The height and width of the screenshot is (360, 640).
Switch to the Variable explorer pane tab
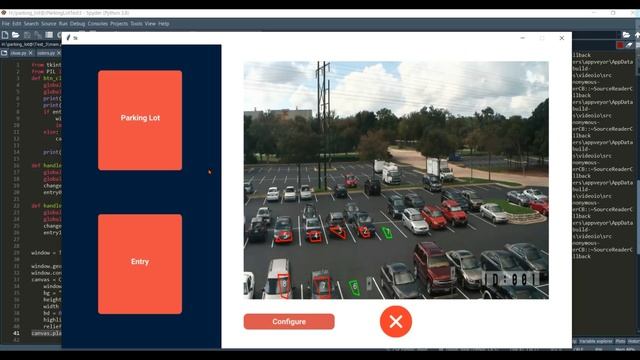(596, 341)
